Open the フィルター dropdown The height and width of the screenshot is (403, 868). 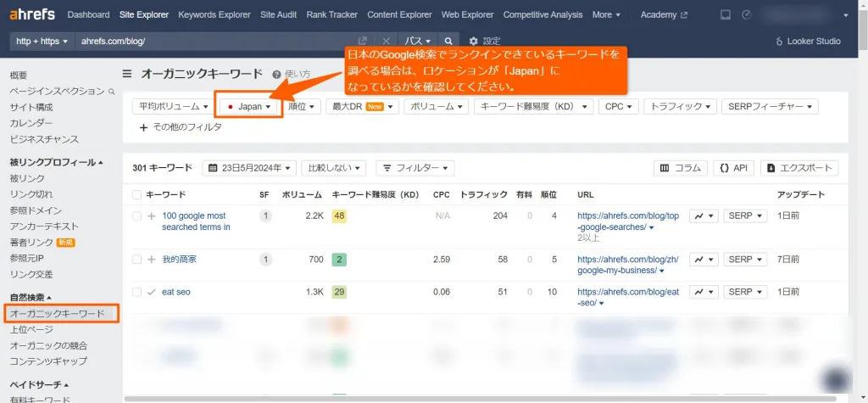coord(415,168)
